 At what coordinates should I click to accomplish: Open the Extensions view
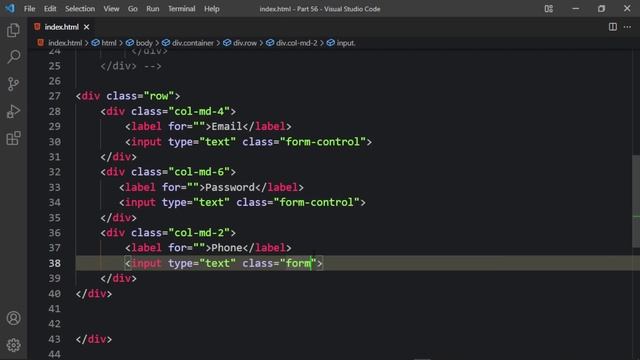click(x=13, y=138)
